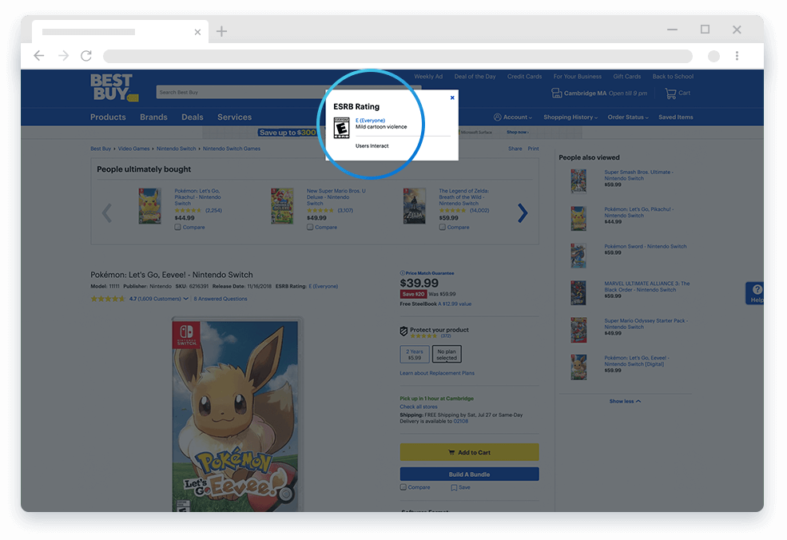
Task: Open Super Smash Bros. Ultimate sidebar item
Action: [638, 175]
